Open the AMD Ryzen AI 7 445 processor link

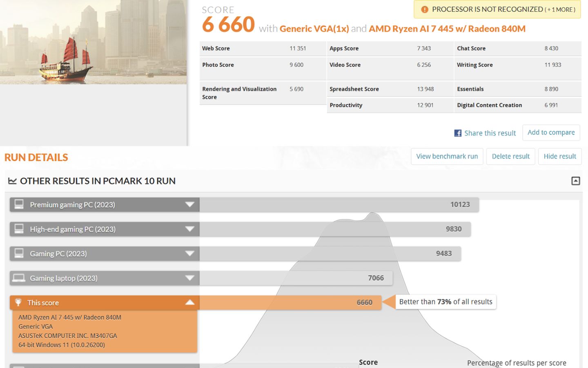447,29
